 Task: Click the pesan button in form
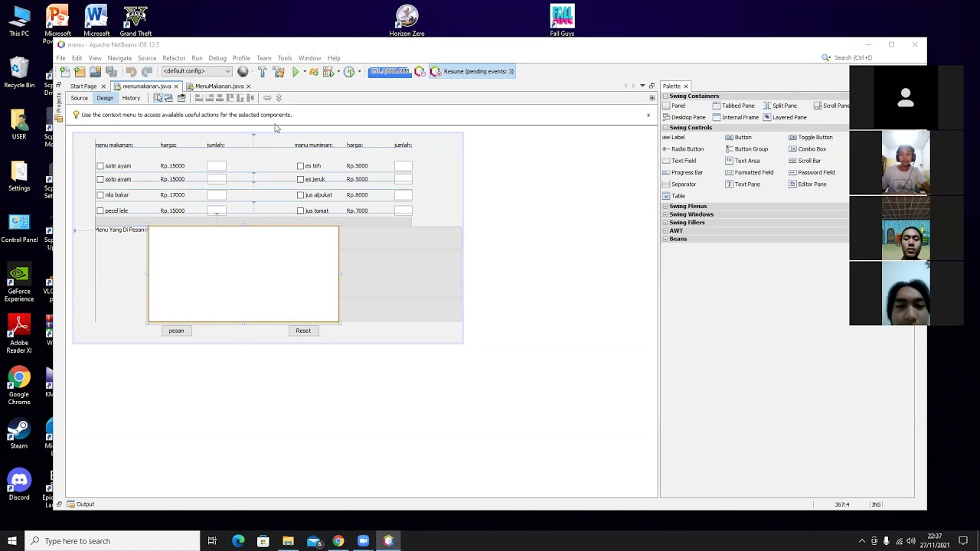click(176, 331)
